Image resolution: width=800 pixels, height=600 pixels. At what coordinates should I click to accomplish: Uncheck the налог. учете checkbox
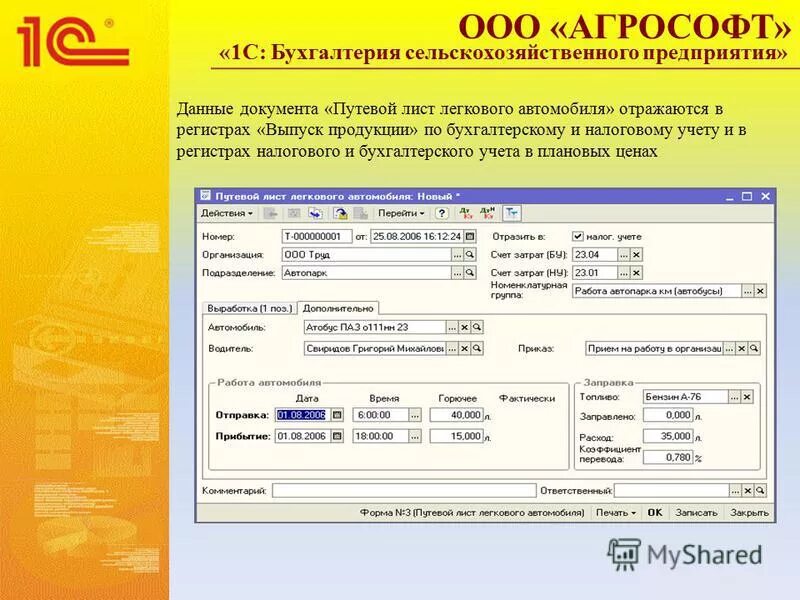pyautogui.click(x=576, y=236)
